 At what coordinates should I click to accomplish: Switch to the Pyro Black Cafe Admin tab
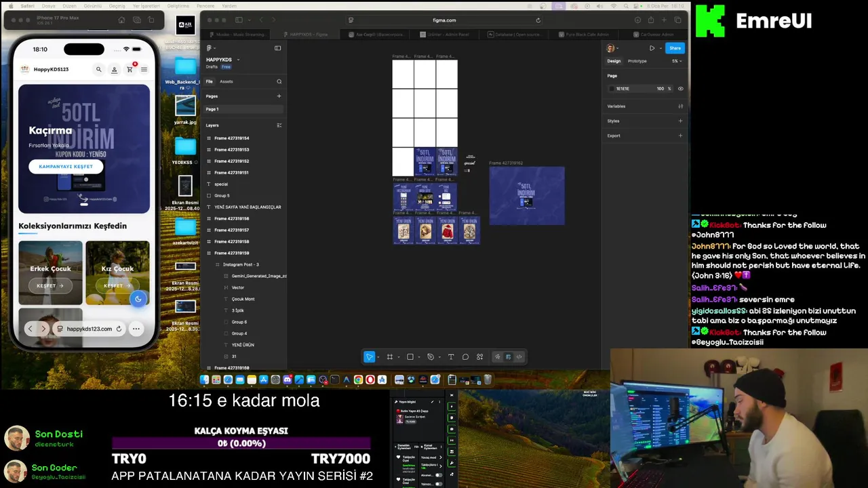582,34
